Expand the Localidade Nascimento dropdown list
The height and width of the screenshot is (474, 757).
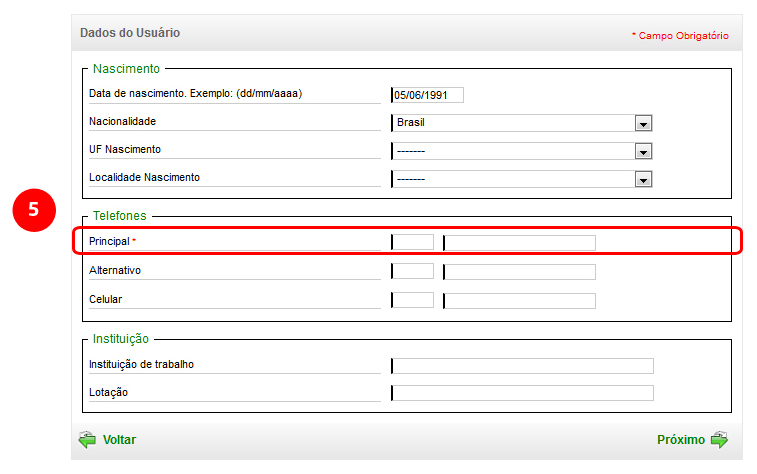tap(643, 180)
